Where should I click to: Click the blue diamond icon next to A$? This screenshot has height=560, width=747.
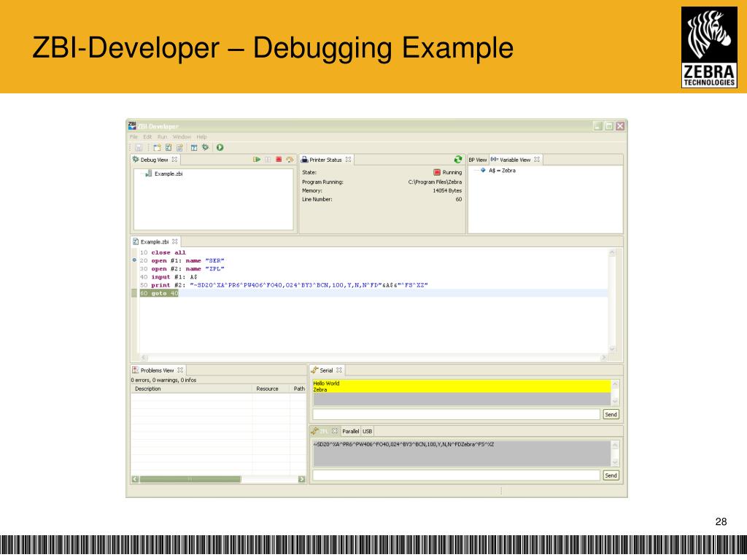click(483, 170)
